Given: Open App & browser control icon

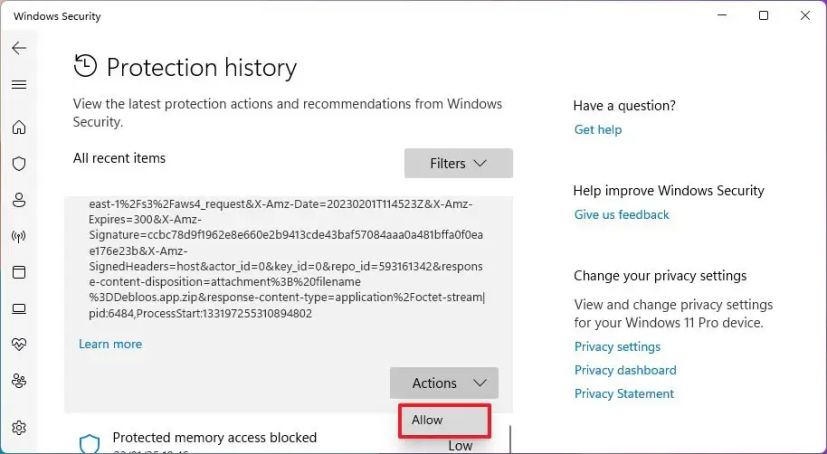Looking at the screenshot, I should 19,273.
